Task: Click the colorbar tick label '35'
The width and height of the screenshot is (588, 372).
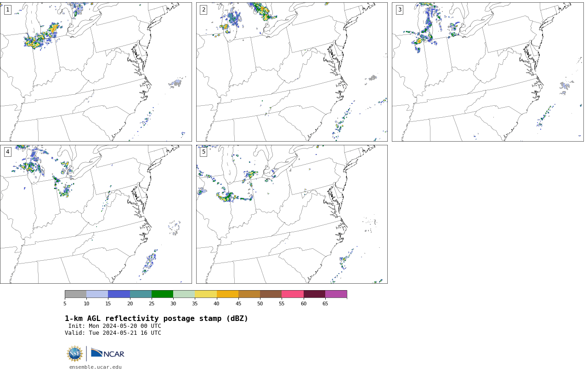Action: (x=195, y=303)
